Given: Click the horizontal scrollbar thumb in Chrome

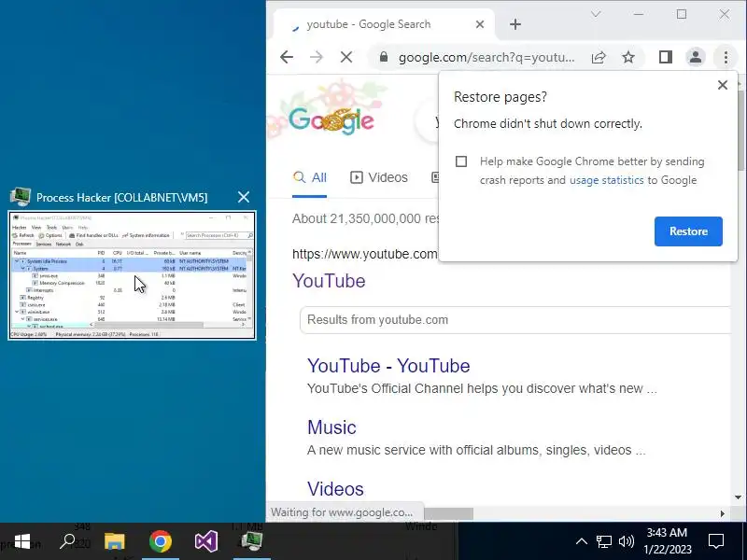Looking at the screenshot, I should (x=448, y=514).
